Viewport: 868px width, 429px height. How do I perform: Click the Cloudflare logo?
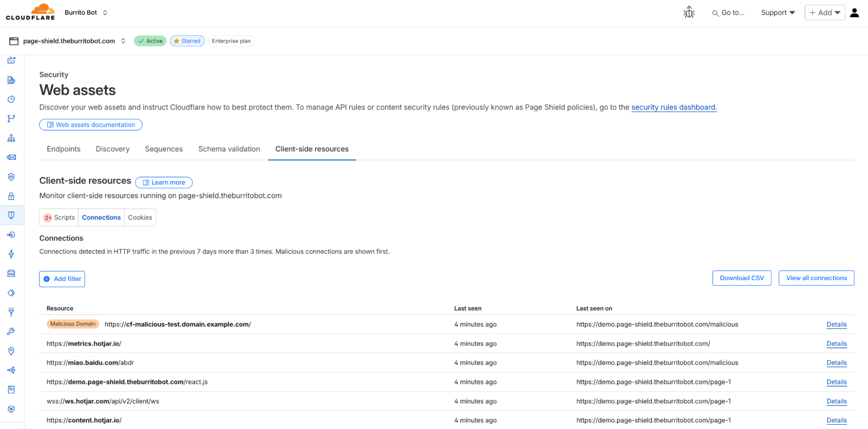(30, 12)
